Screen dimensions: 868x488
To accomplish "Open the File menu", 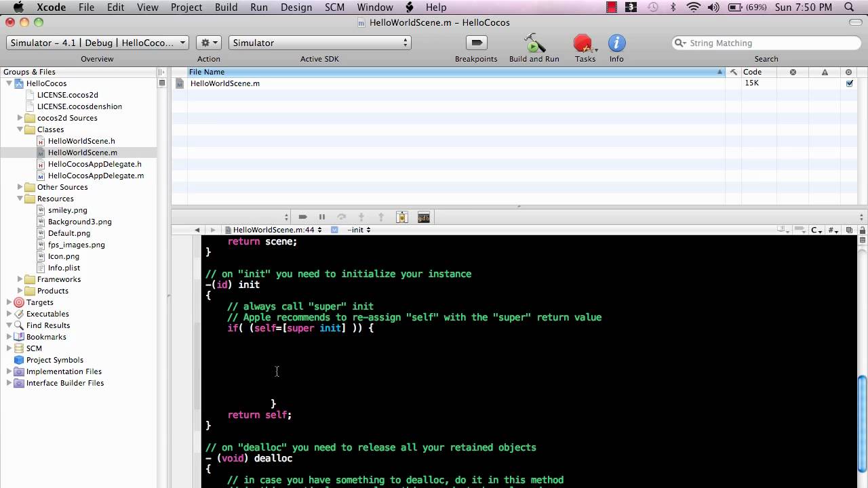I will pyautogui.click(x=86, y=7).
